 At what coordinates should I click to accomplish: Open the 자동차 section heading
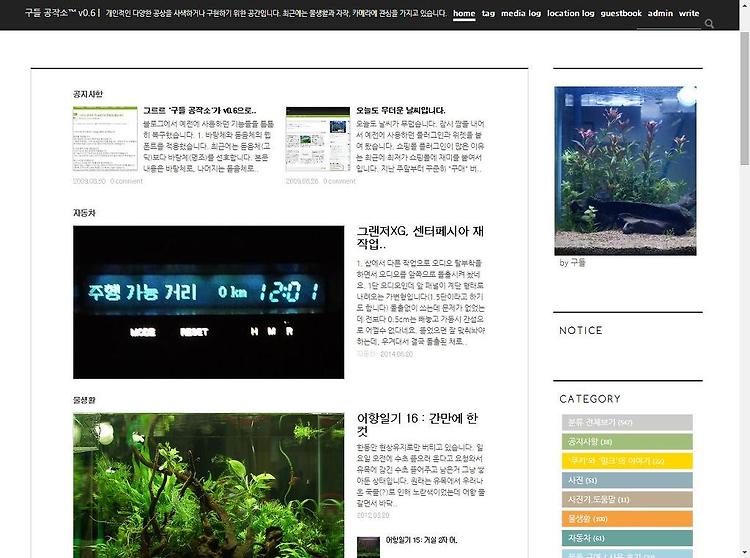pos(84,213)
